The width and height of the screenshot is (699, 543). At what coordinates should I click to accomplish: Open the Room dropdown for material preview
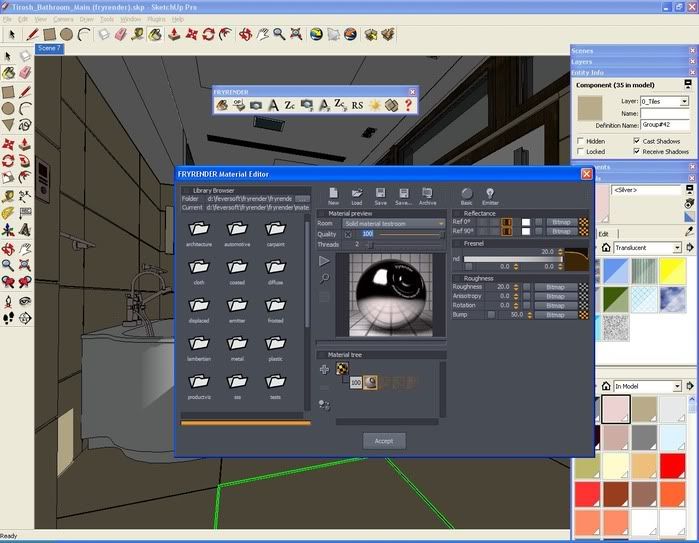tap(394, 223)
